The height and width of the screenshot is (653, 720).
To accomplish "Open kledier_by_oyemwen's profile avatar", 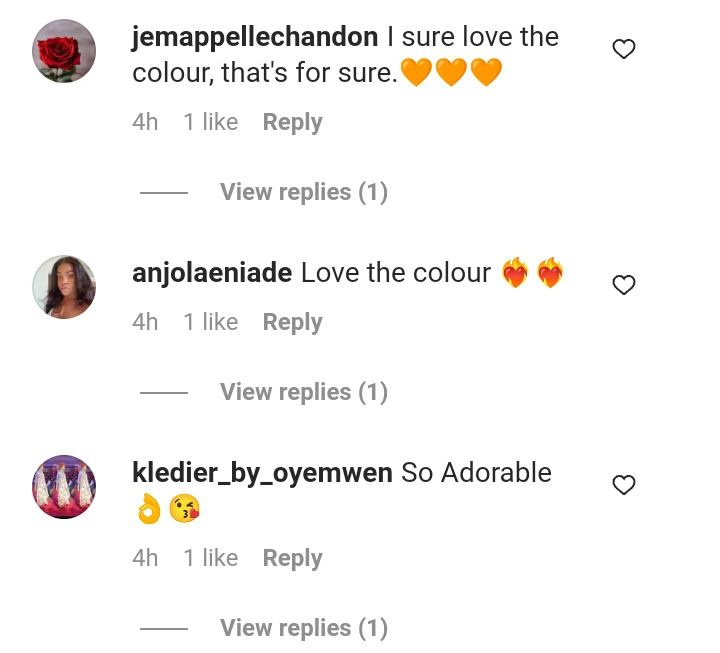I will 64,487.
